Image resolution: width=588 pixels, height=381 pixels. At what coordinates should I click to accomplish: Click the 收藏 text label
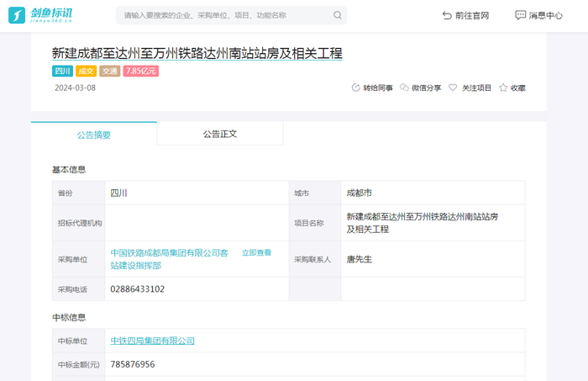tap(518, 87)
